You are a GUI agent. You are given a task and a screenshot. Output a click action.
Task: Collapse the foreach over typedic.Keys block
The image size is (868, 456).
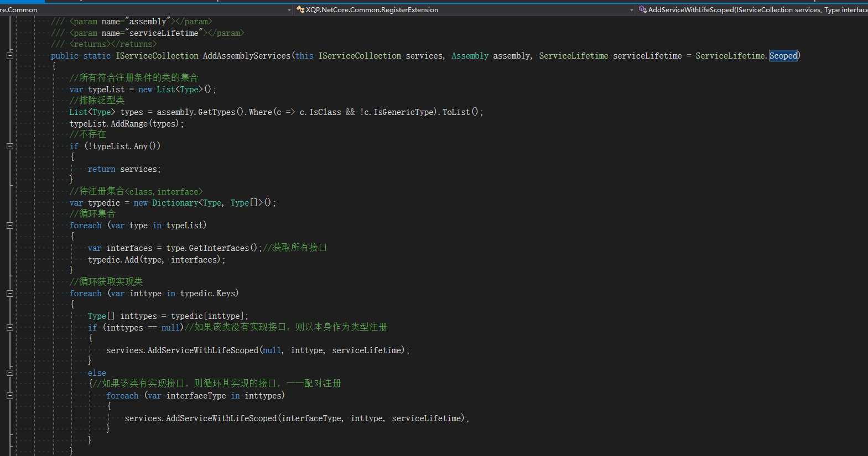[x=10, y=293]
